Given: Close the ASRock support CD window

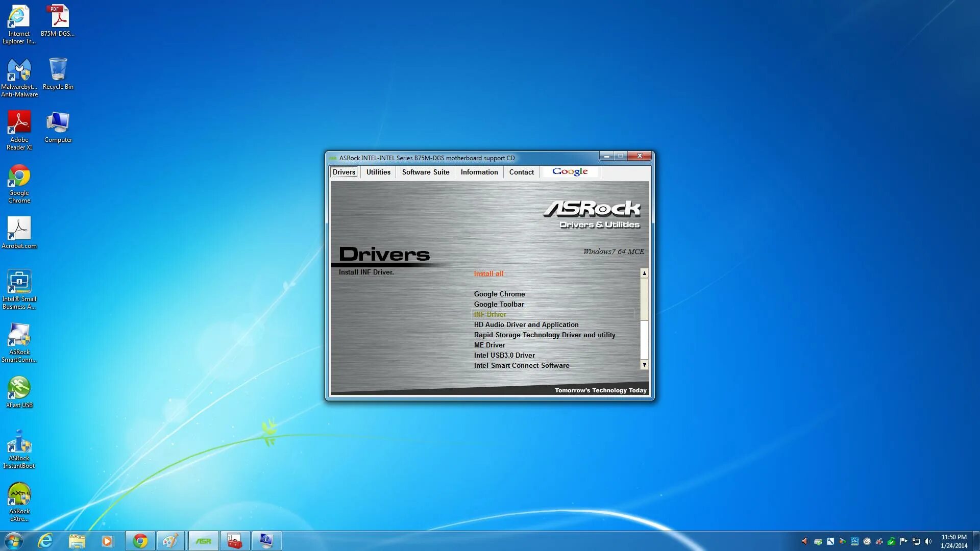Looking at the screenshot, I should 640,156.
